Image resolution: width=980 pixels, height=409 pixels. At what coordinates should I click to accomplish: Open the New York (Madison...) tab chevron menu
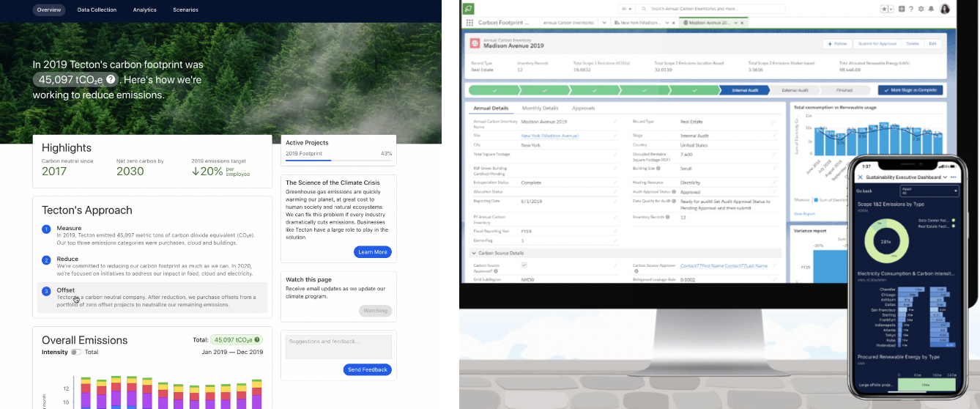click(x=667, y=23)
